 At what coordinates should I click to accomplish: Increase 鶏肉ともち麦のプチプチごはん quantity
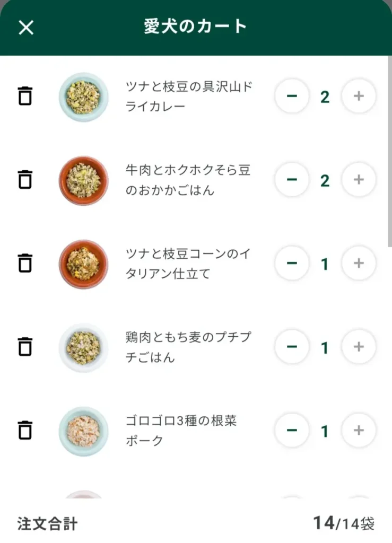[359, 347]
